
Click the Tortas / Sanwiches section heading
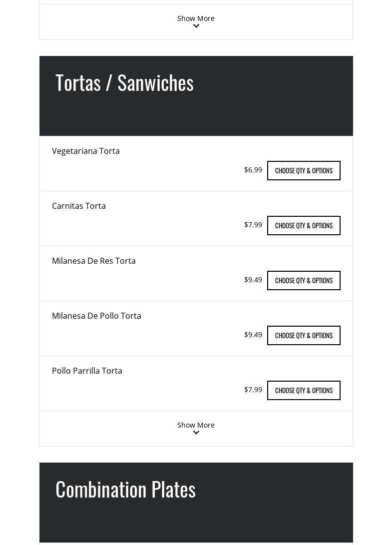(124, 83)
